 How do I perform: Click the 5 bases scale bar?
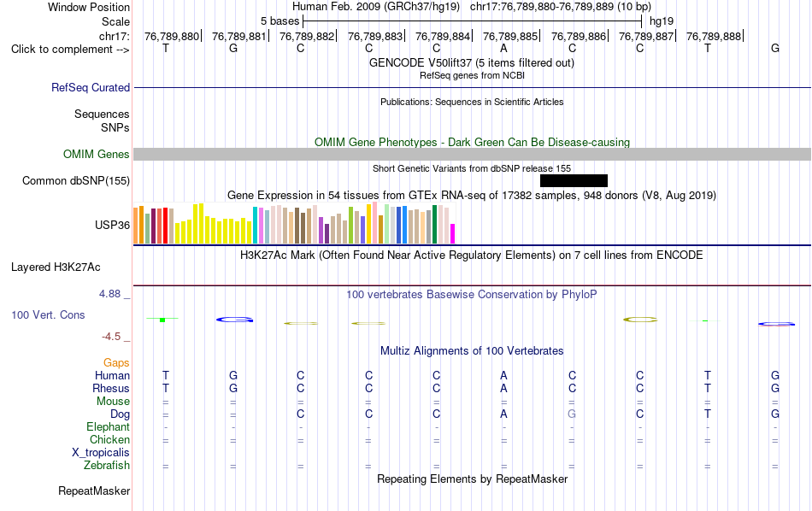tap(473, 21)
